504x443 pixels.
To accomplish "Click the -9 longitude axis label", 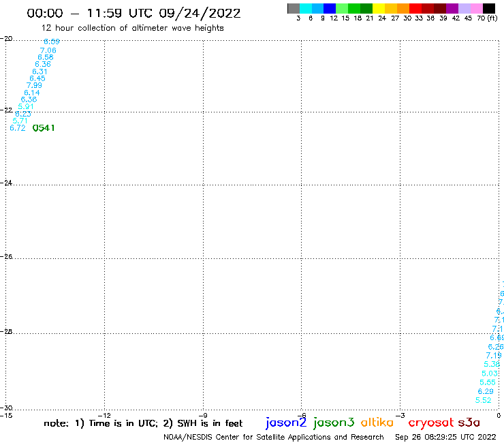I will coord(203,415).
